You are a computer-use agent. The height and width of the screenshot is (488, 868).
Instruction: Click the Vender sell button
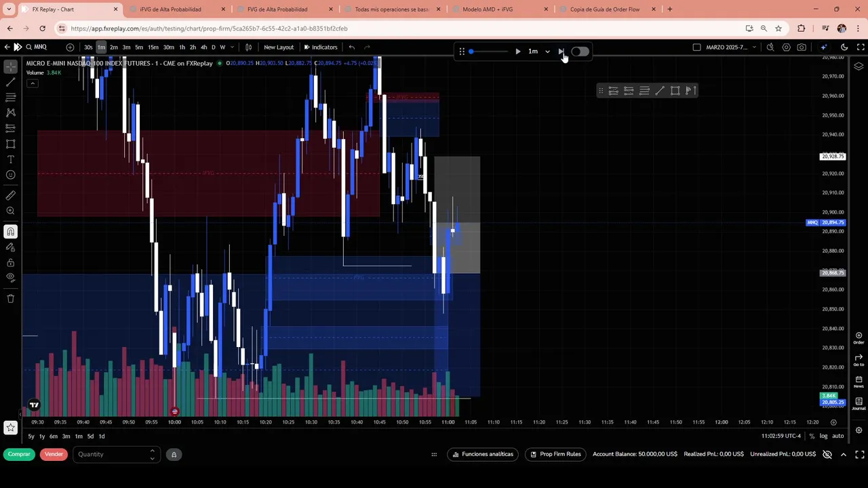[54, 454]
